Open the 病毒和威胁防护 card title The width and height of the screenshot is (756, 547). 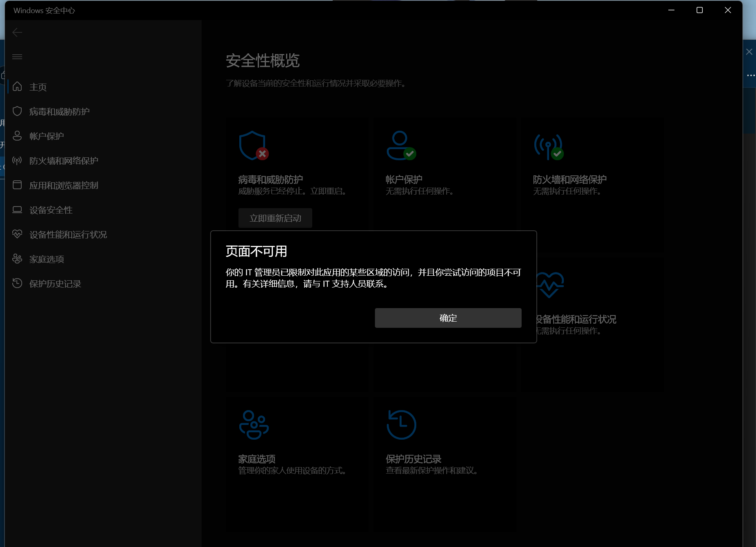270,179
